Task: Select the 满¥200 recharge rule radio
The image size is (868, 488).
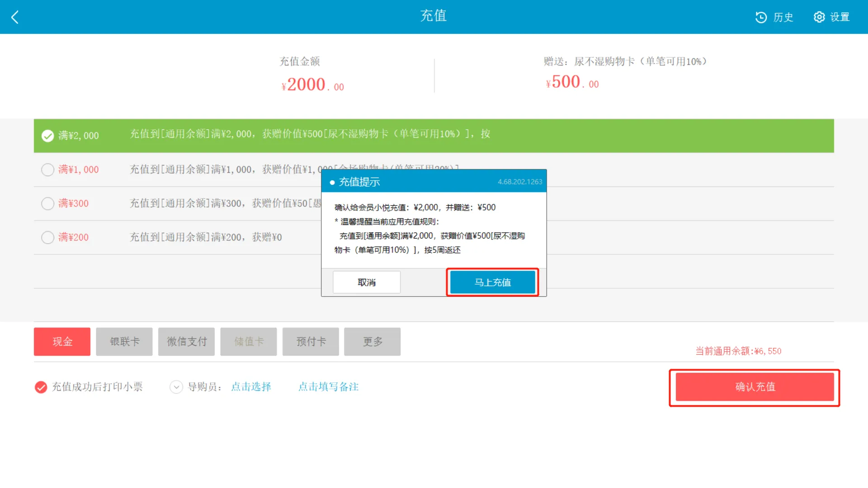Action: click(47, 237)
